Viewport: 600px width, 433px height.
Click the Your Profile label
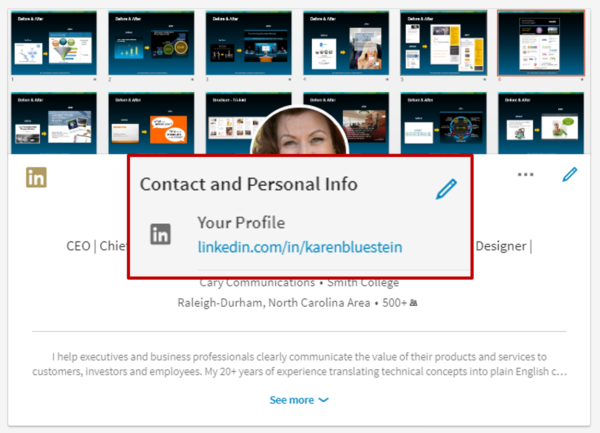click(x=241, y=223)
